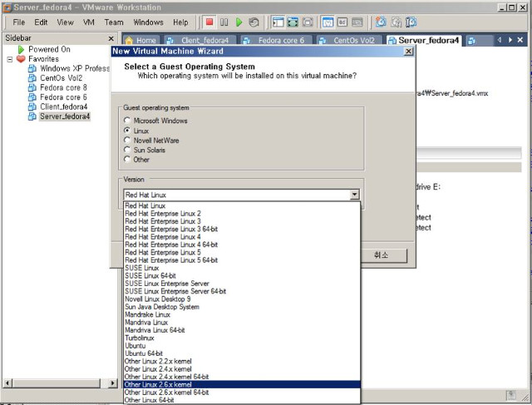This screenshot has height=405, width=532.
Task: Close the Sidebar panel with its X
Action: click(111, 38)
